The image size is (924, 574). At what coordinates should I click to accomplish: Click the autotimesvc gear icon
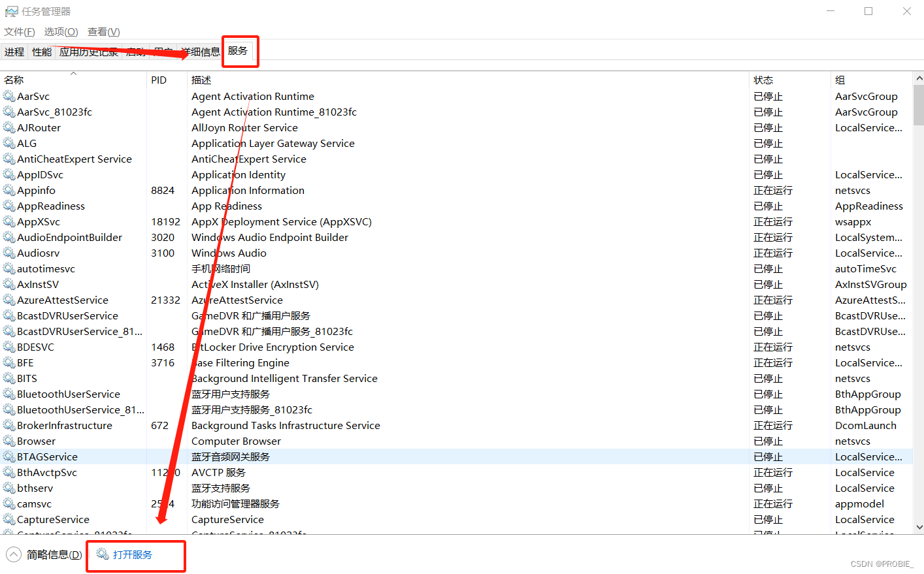(x=9, y=268)
